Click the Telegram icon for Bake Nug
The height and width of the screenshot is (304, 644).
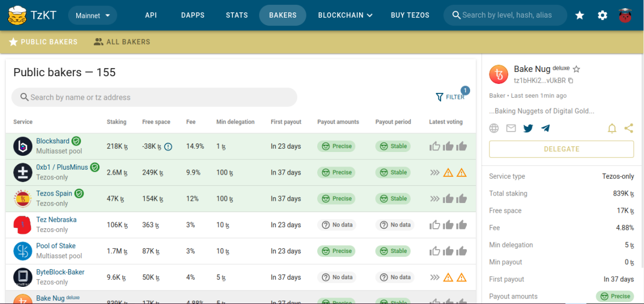tap(545, 128)
